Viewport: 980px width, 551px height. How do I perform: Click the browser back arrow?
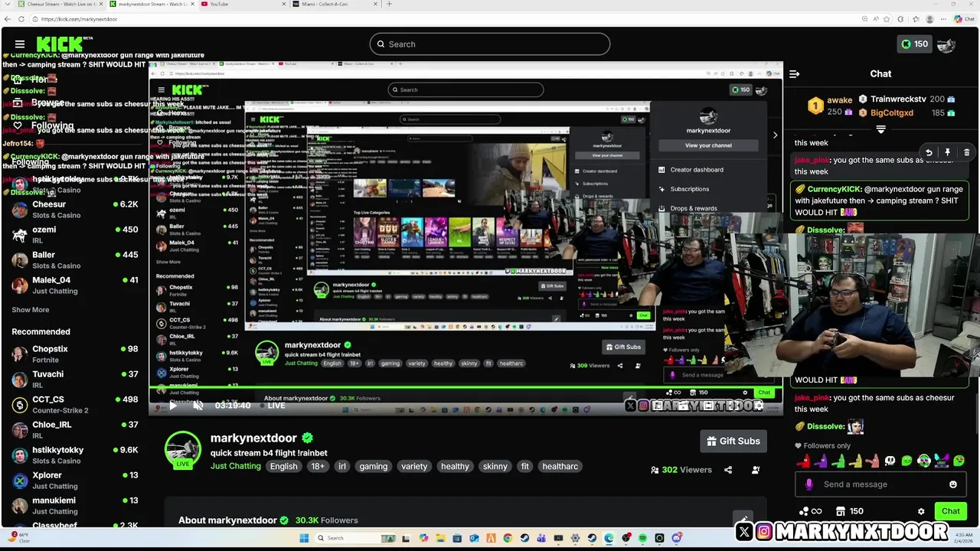pos(8,19)
